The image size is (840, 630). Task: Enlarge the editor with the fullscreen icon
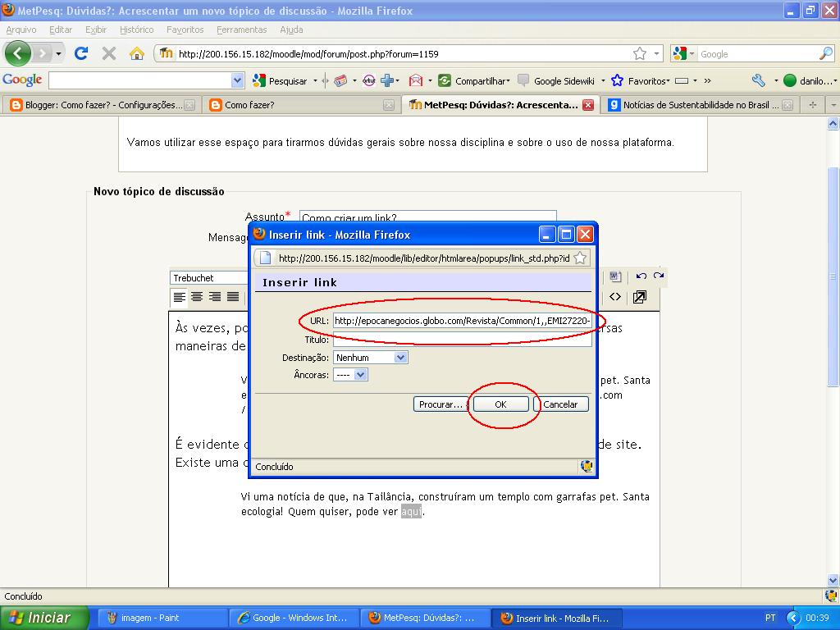[x=640, y=297]
